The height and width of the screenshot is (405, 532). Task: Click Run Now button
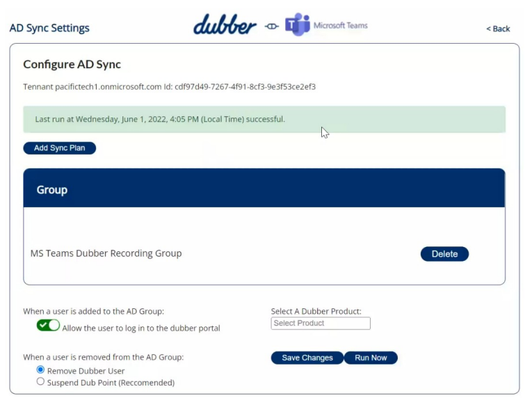(371, 358)
